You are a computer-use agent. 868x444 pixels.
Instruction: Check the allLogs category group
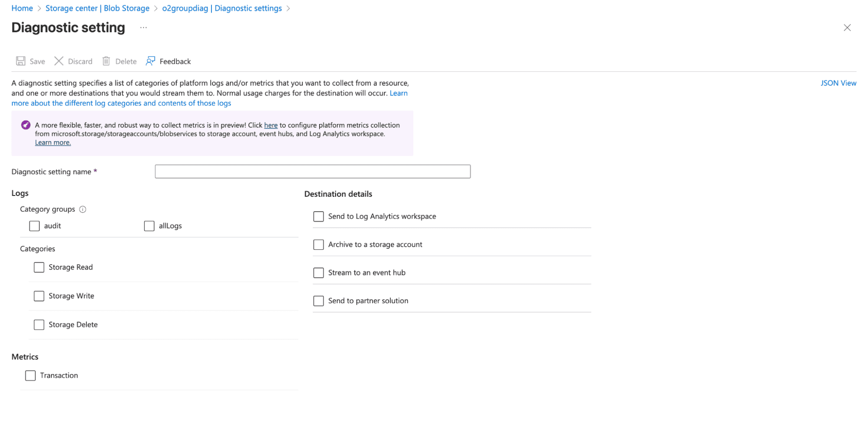coord(149,225)
